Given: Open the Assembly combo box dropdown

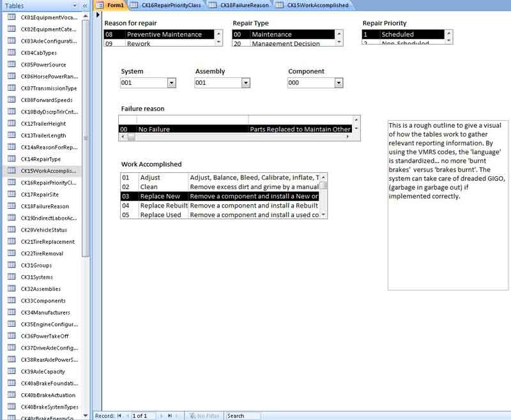Looking at the screenshot, I should [246, 83].
